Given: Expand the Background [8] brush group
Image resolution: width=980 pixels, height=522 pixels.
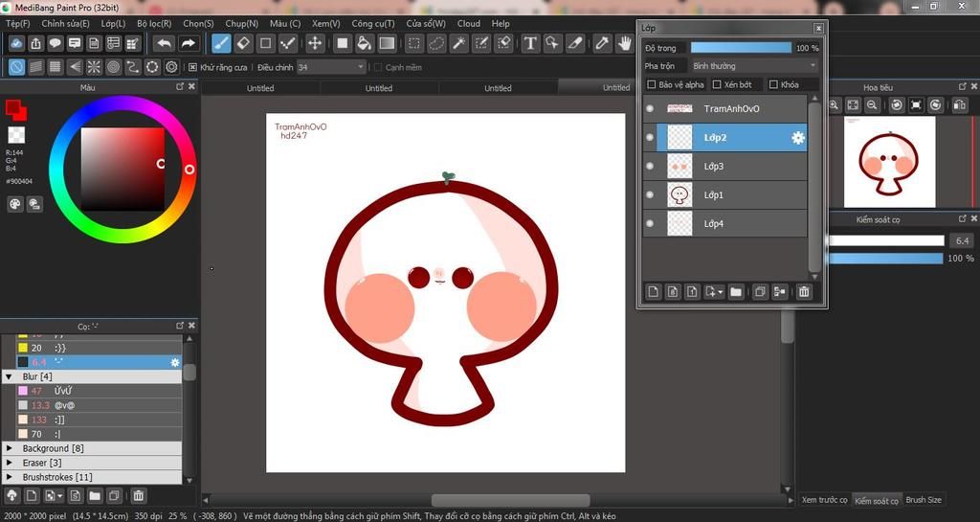Looking at the screenshot, I should [9, 449].
